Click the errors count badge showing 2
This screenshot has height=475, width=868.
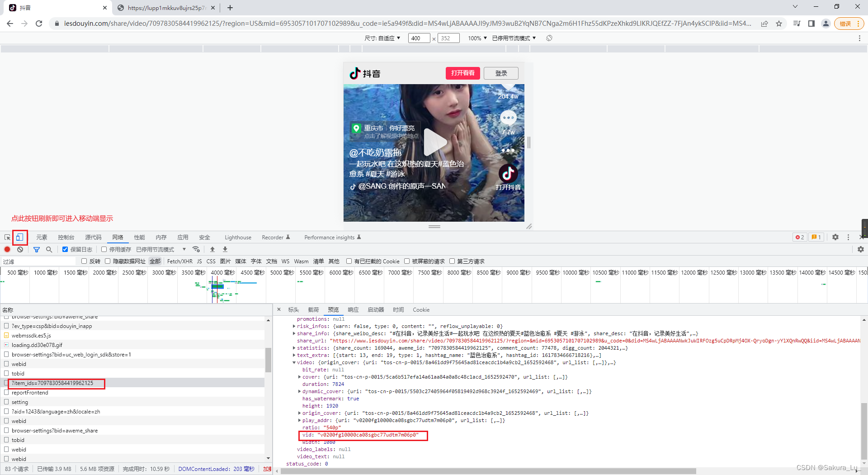800,237
